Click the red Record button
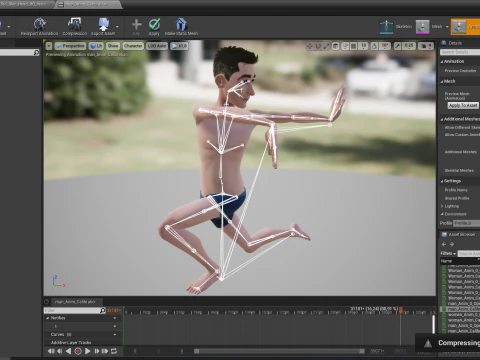This screenshot has height=360, width=480. click(78, 351)
